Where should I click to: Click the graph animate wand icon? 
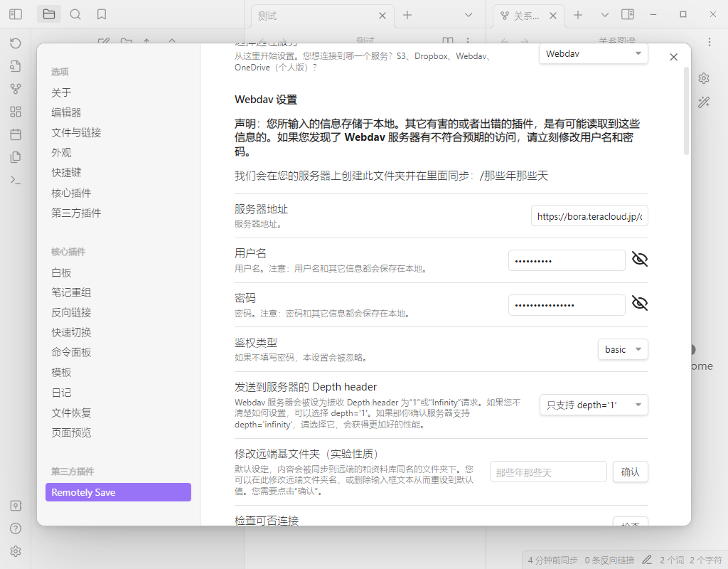click(x=704, y=102)
